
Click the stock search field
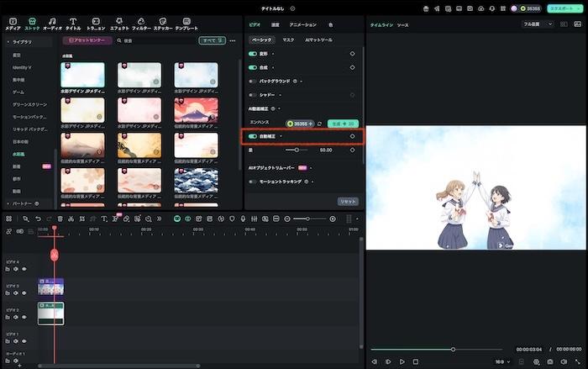155,40
